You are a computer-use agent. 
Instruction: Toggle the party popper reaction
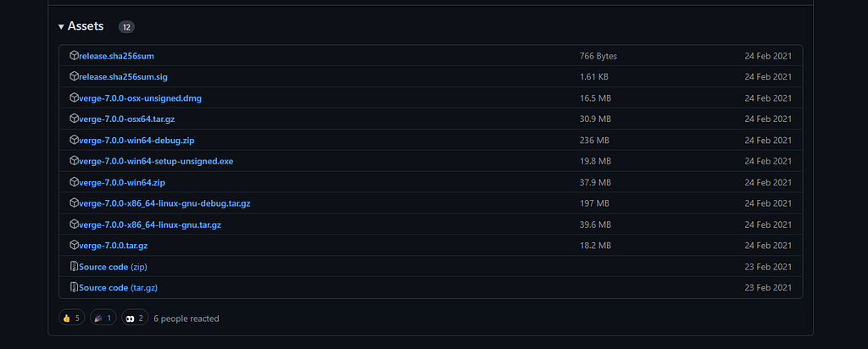103,318
